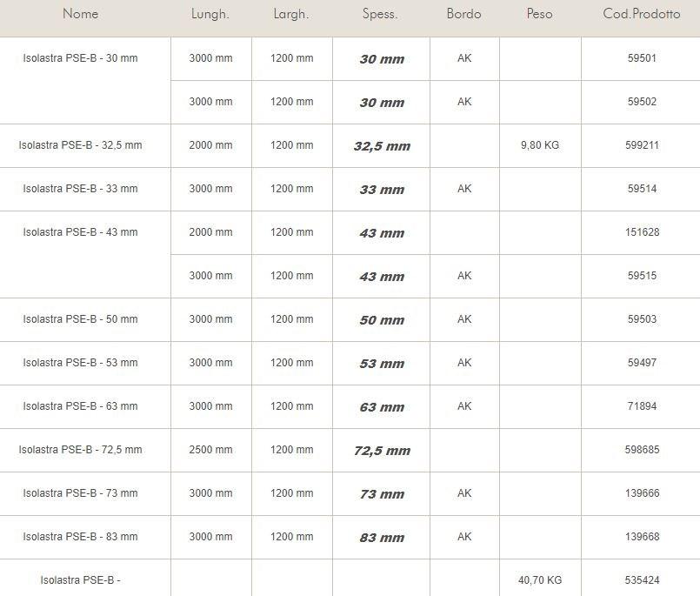This screenshot has height=596, width=700.
Task: Select the Spess. column header
Action: click(x=380, y=14)
